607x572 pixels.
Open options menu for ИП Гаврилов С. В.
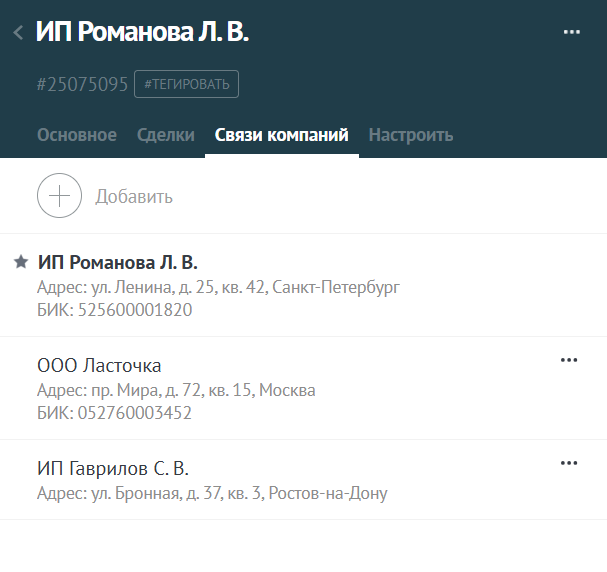[x=569, y=463]
